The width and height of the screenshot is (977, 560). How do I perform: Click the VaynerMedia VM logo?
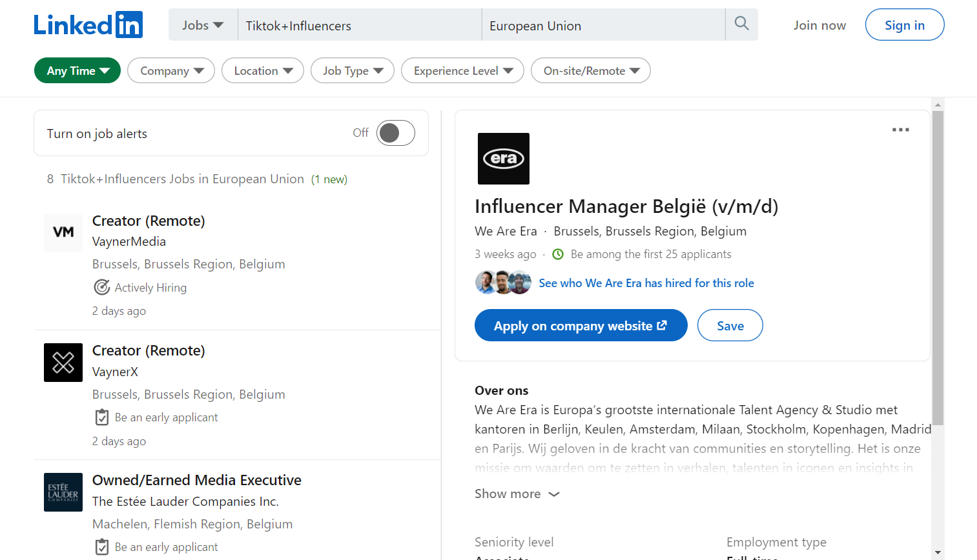point(63,233)
